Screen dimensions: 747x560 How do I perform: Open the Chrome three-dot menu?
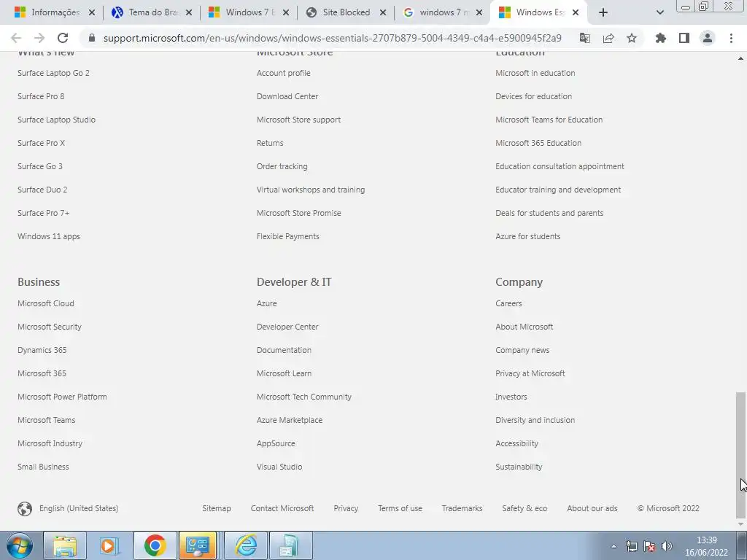[731, 38]
